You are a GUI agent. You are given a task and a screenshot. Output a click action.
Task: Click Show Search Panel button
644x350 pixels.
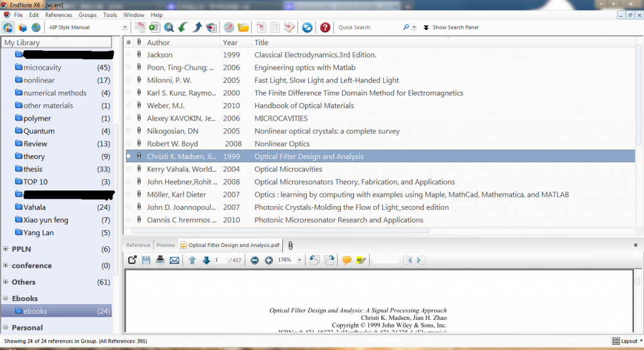[451, 28]
